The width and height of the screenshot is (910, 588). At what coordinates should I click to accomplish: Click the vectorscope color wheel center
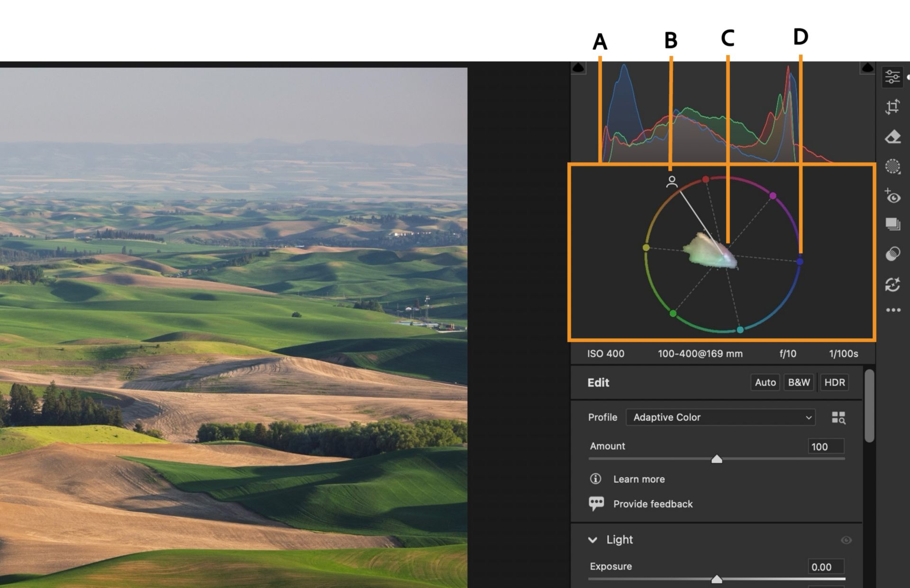(723, 254)
